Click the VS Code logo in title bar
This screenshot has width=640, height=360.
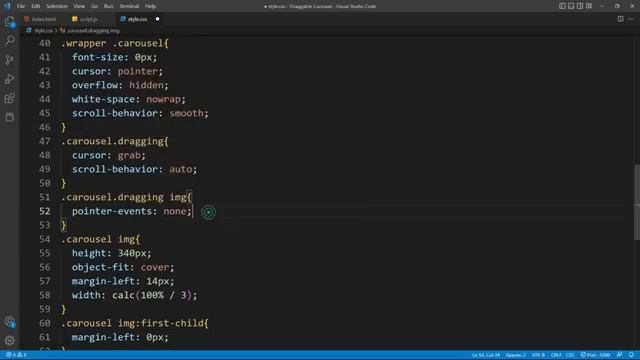pyautogui.click(x=7, y=6)
